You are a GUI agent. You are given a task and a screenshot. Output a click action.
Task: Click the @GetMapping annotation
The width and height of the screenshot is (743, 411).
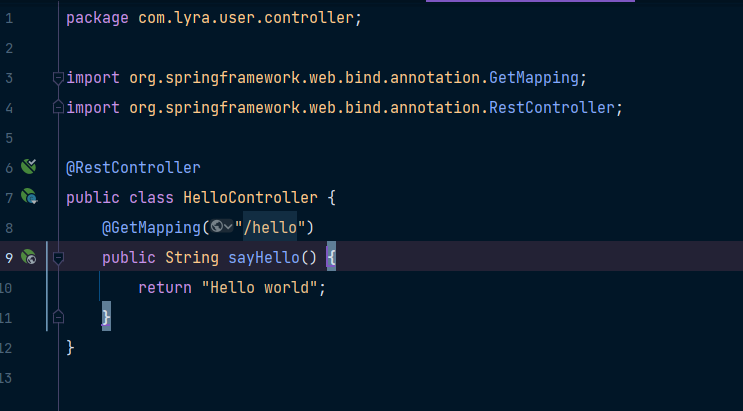click(x=150, y=228)
